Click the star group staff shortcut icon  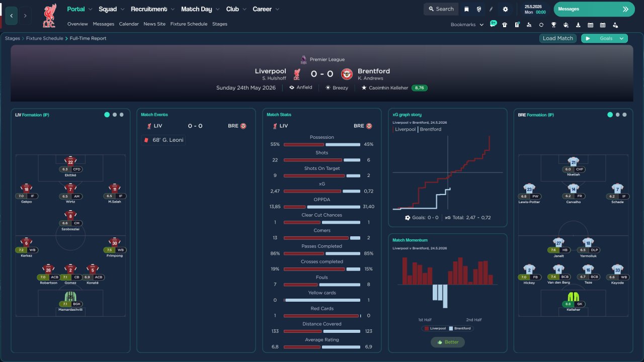[566, 25]
